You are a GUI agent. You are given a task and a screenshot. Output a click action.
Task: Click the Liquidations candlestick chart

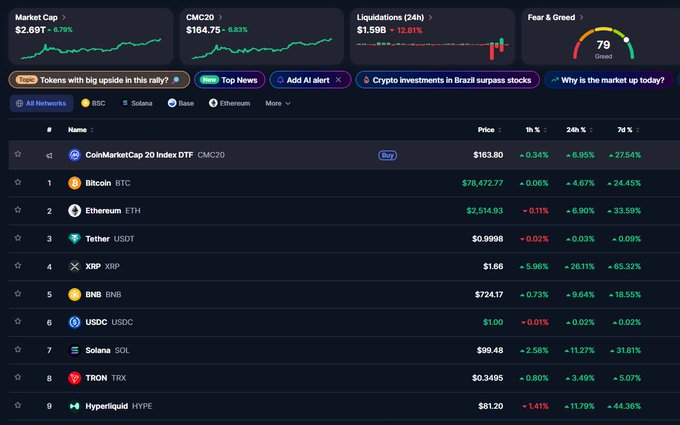pos(432,48)
